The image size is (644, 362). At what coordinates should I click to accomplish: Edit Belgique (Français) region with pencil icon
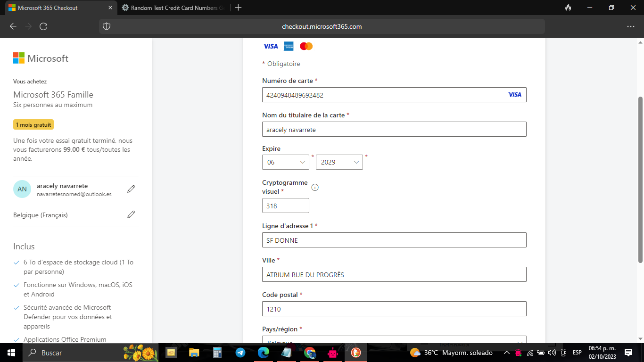coord(131,214)
